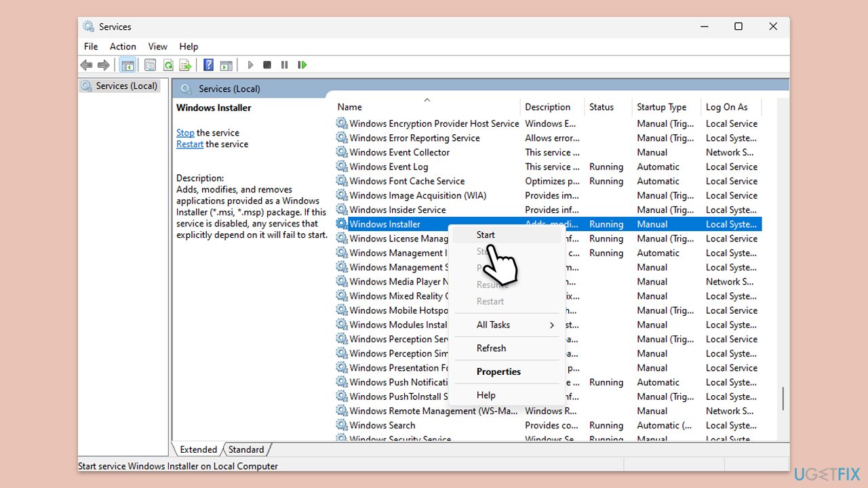Click gear icon of Windows Remote Management
The image size is (868, 488).
coord(342,411)
